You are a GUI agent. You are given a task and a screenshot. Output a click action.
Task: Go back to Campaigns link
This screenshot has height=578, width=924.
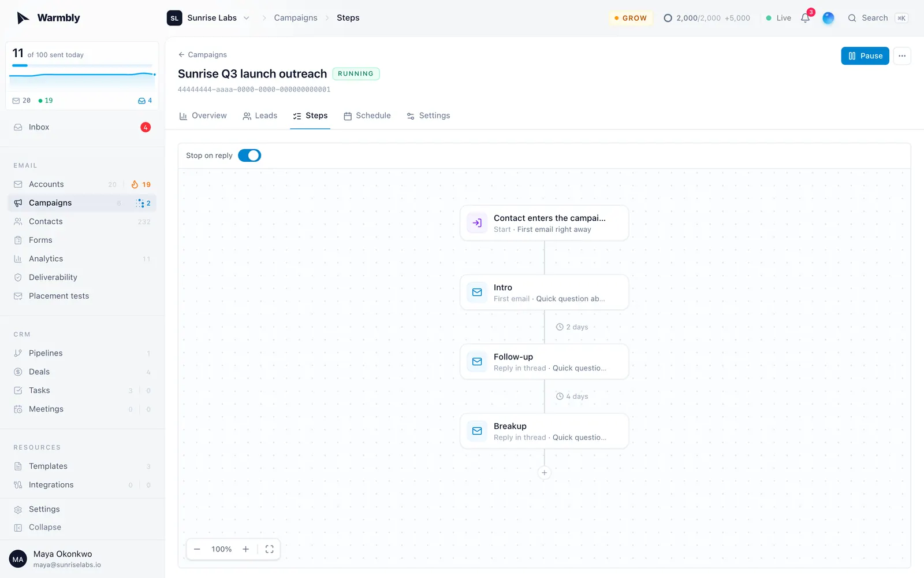203,54
